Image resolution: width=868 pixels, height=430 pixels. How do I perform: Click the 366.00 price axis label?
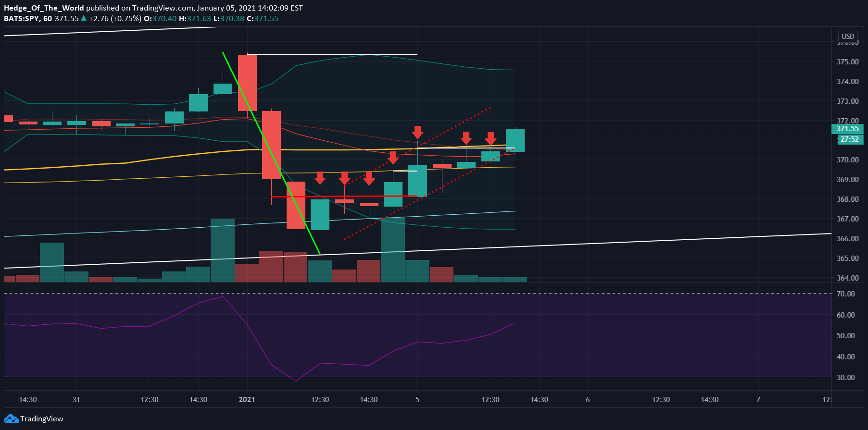point(847,239)
